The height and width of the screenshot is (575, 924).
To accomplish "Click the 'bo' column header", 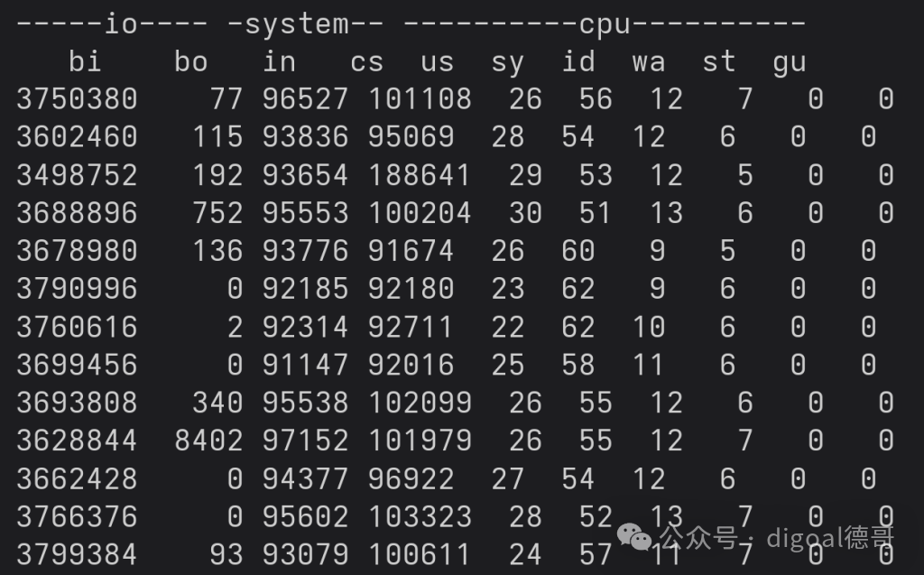I will point(191,61).
